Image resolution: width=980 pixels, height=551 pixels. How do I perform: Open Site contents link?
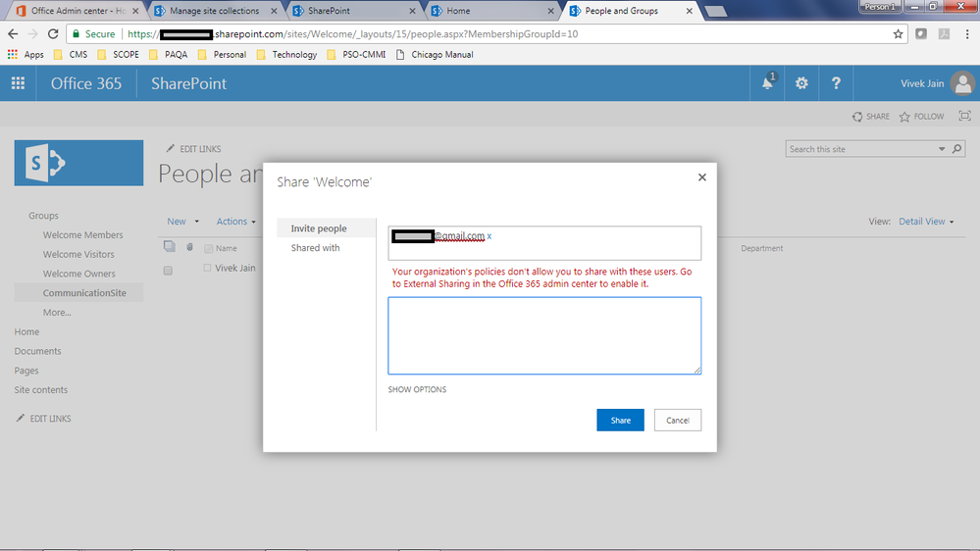click(41, 390)
